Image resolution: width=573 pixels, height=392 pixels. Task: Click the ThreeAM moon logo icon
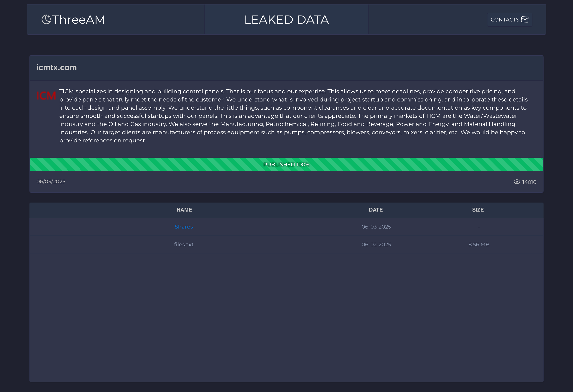[x=46, y=19]
